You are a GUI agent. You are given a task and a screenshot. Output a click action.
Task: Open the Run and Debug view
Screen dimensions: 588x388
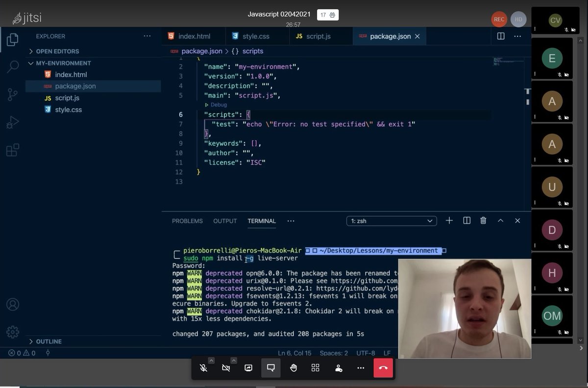pyautogui.click(x=13, y=122)
